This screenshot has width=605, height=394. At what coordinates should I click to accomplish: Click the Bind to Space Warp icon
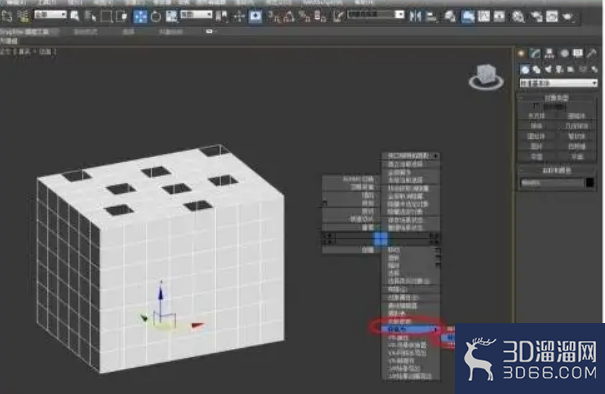[x=24, y=16]
